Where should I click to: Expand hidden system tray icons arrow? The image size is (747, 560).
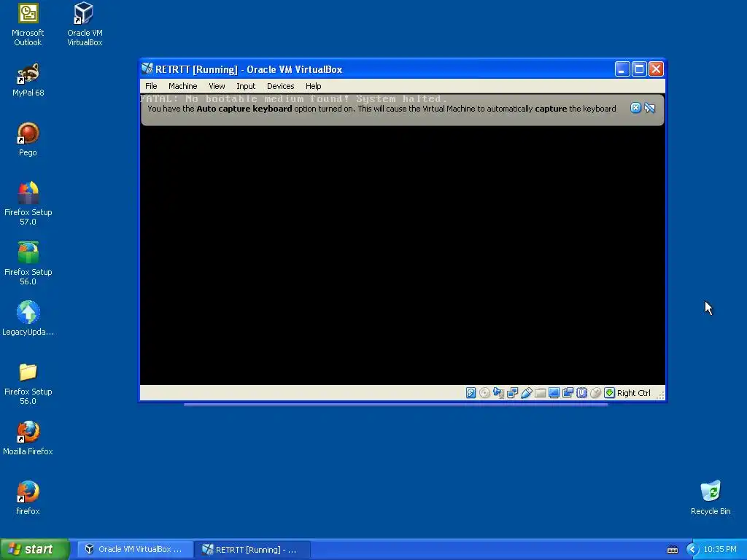pyautogui.click(x=692, y=550)
